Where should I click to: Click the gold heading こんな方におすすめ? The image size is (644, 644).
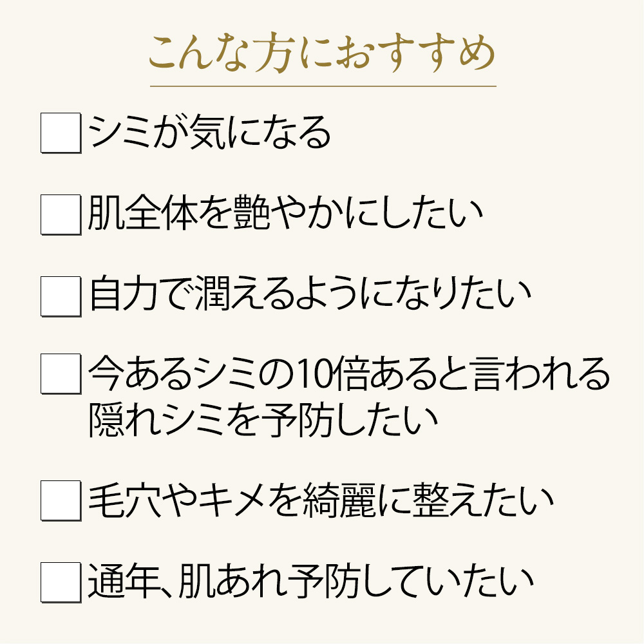pyautogui.click(x=323, y=54)
